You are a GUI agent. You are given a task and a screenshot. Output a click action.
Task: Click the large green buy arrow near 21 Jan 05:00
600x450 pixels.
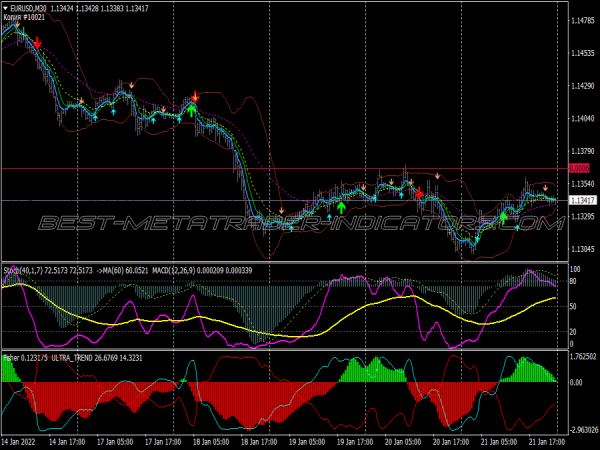point(503,218)
